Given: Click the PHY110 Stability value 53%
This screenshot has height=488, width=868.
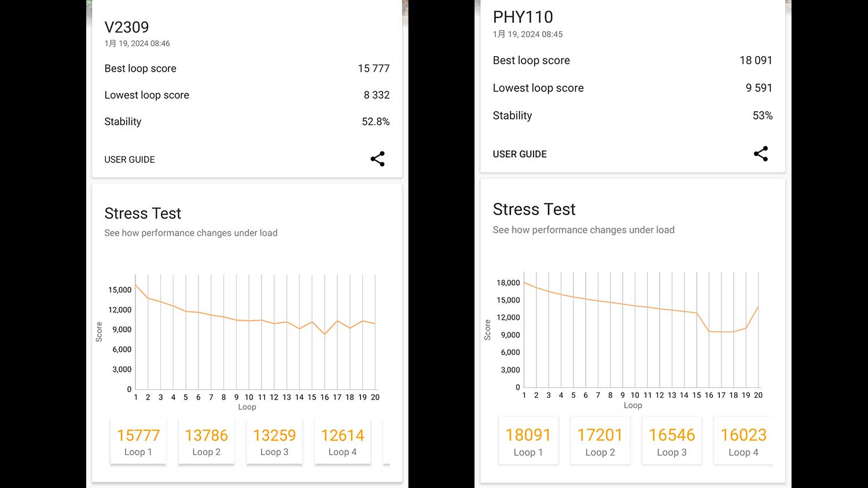Looking at the screenshot, I should (x=762, y=116).
